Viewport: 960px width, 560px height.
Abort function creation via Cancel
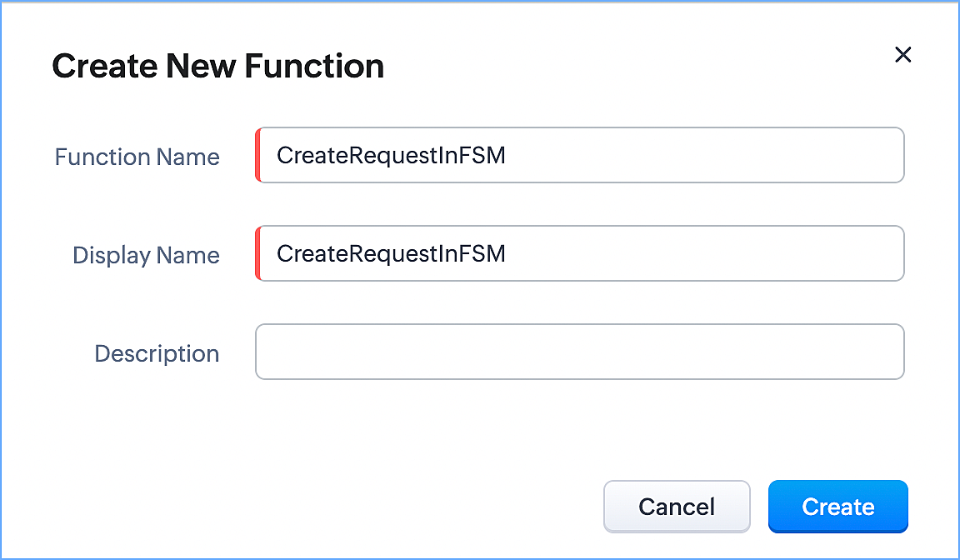(x=677, y=507)
